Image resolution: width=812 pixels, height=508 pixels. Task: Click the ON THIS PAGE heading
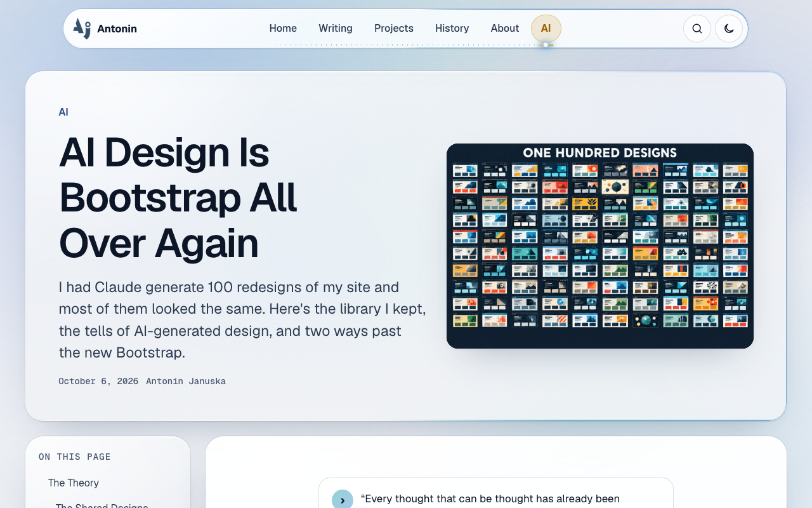click(x=75, y=457)
